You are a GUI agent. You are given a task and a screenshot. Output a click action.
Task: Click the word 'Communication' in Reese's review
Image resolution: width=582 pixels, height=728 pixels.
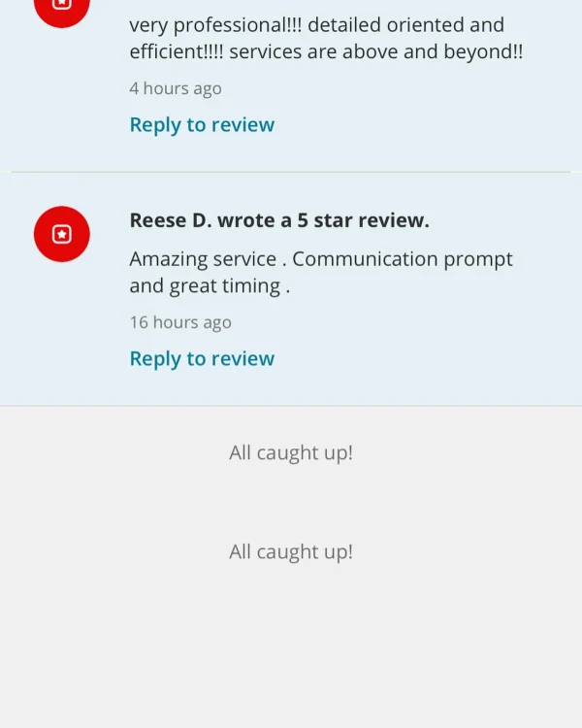coord(366,259)
